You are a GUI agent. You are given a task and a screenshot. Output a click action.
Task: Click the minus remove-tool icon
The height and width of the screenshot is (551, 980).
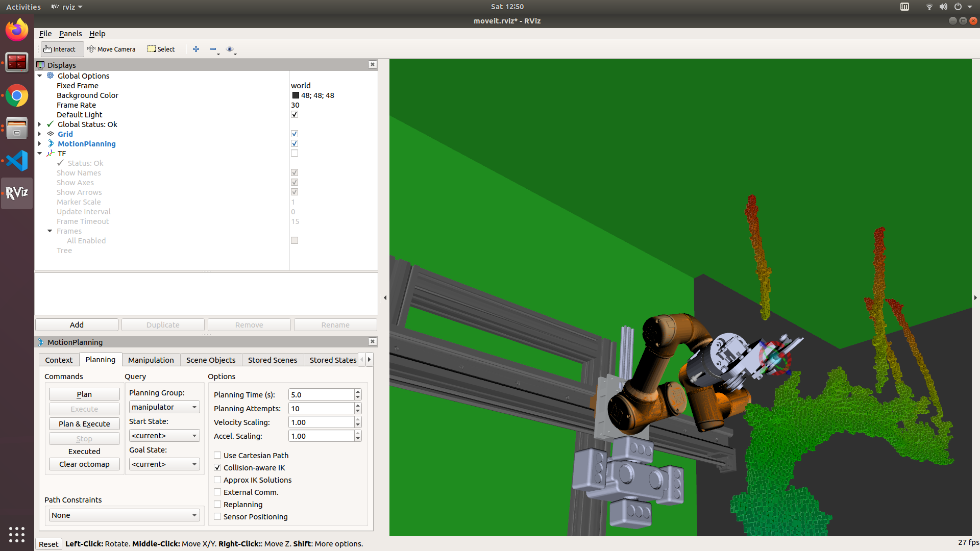pos(213,49)
